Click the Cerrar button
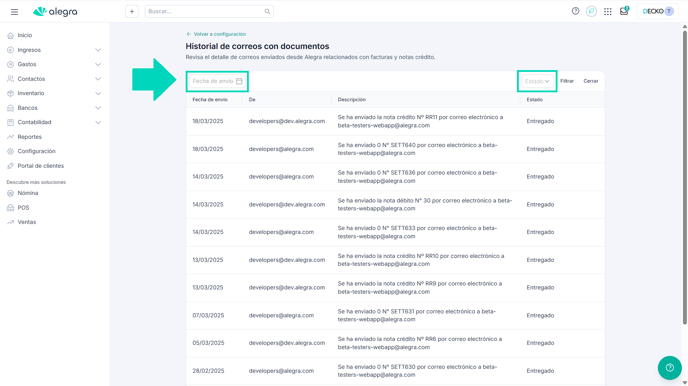The image size is (688, 386). point(591,81)
